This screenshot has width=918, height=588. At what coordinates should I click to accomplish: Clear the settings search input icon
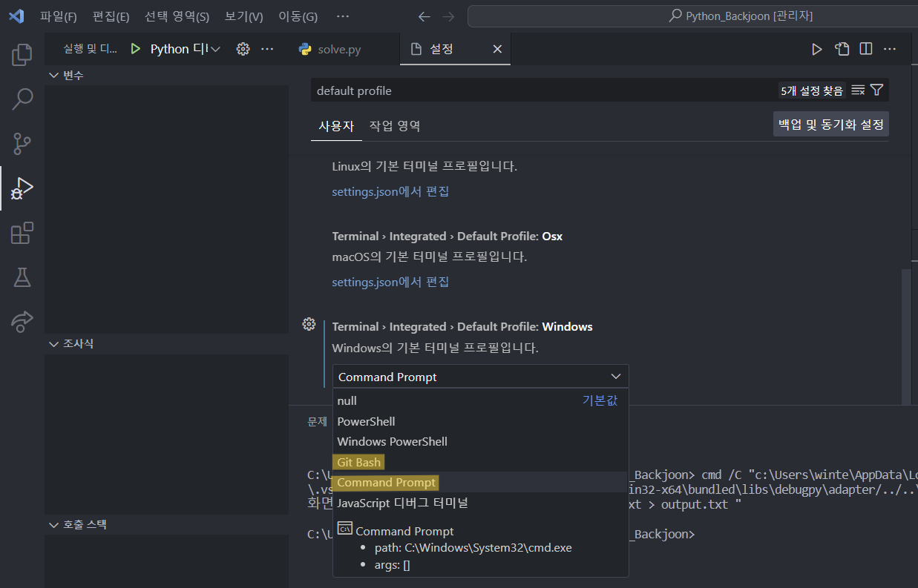click(858, 90)
